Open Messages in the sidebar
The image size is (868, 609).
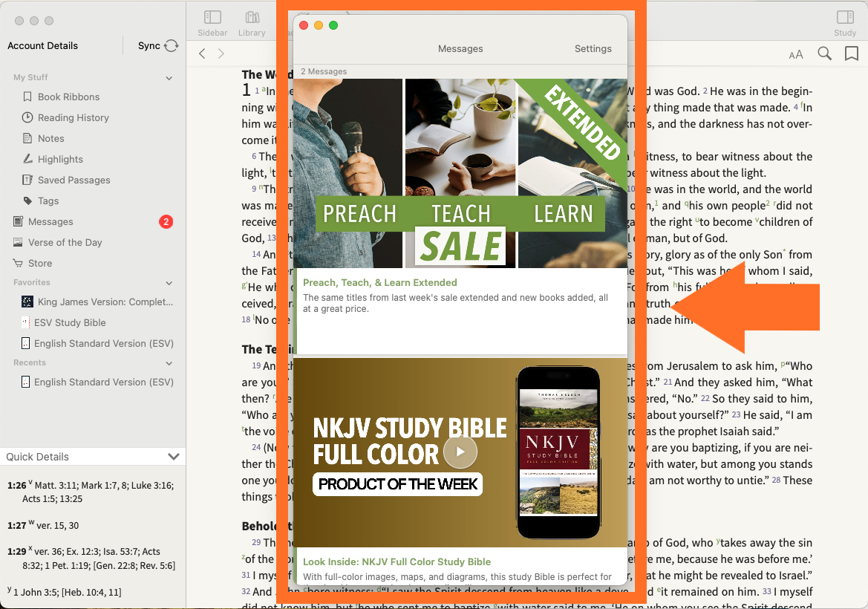click(x=50, y=221)
